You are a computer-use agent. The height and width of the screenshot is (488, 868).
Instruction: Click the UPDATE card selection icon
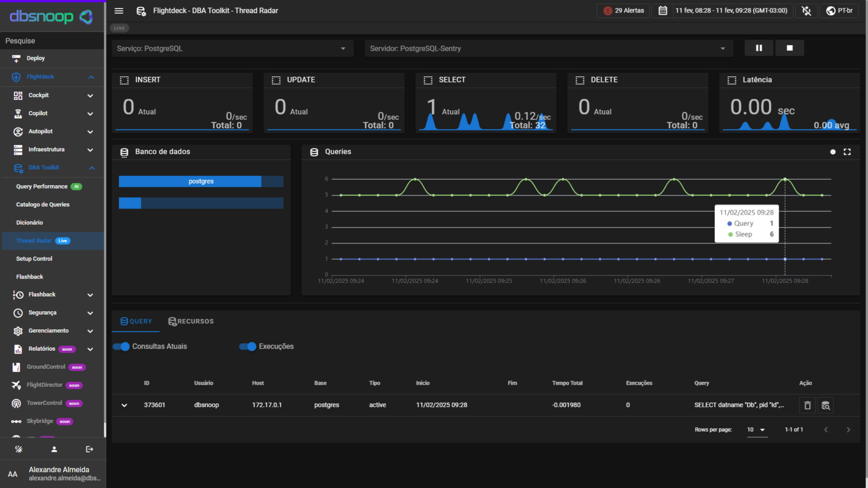pyautogui.click(x=276, y=80)
